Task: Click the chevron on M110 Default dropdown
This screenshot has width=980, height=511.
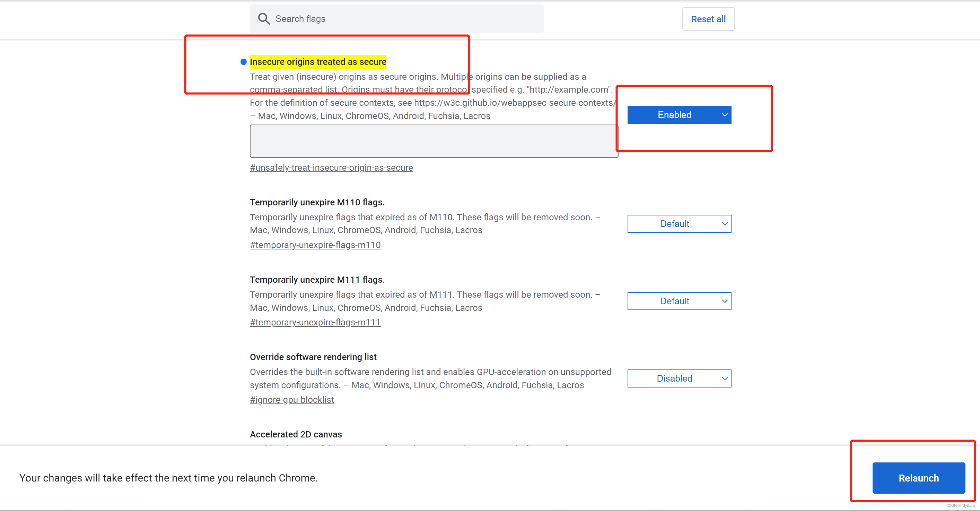Action: (x=724, y=224)
